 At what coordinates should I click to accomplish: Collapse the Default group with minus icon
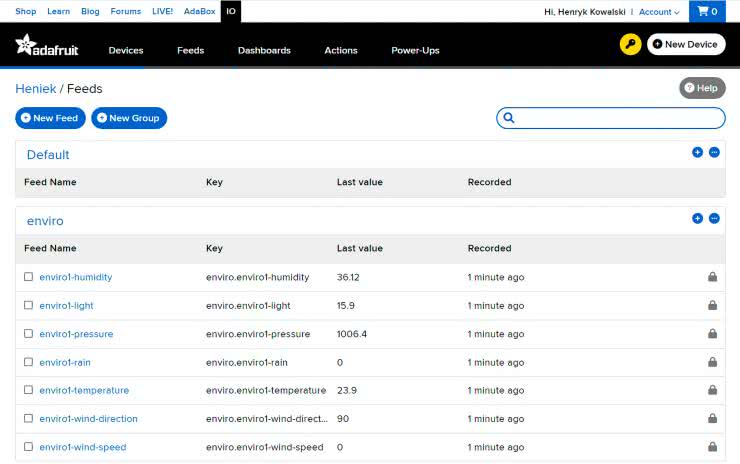click(x=714, y=152)
